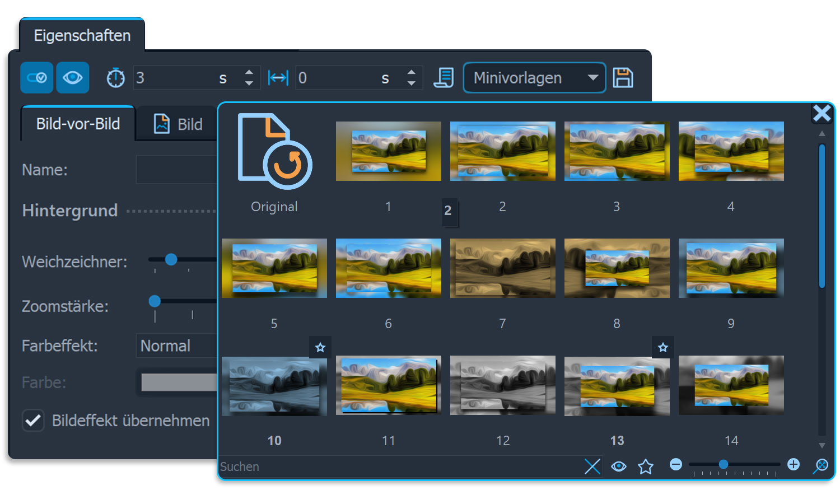840x504 pixels.
Task: Close the template picker popup
Action: (822, 113)
